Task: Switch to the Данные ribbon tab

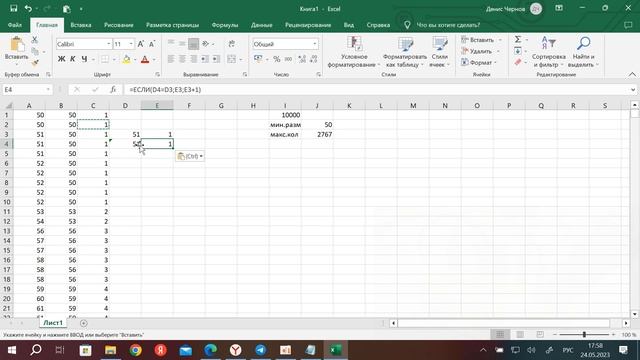Action: tap(262, 25)
